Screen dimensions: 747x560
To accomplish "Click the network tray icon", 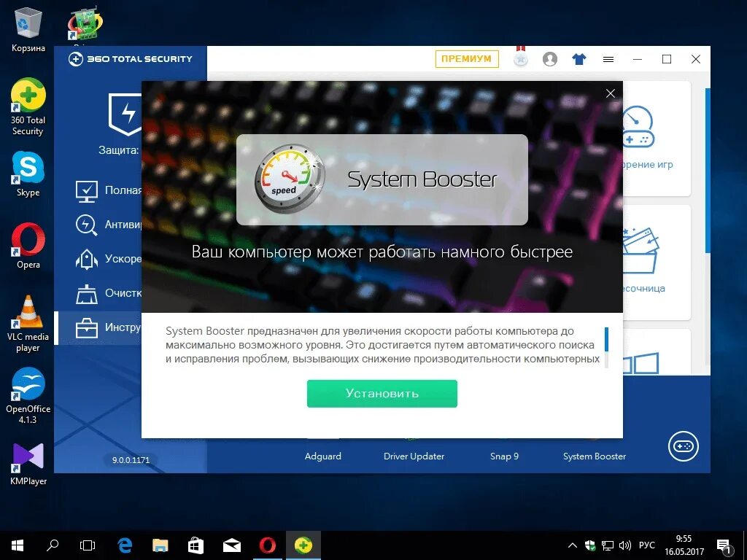I will coord(608,545).
